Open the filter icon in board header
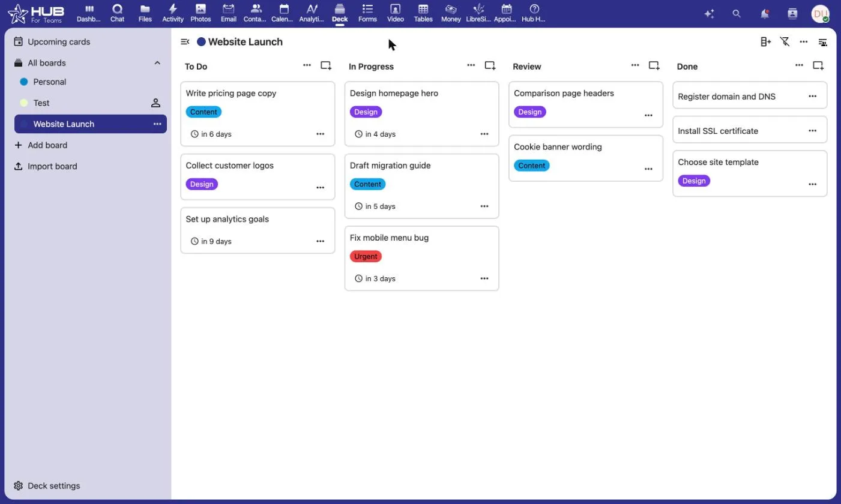841x504 pixels. [785, 41]
